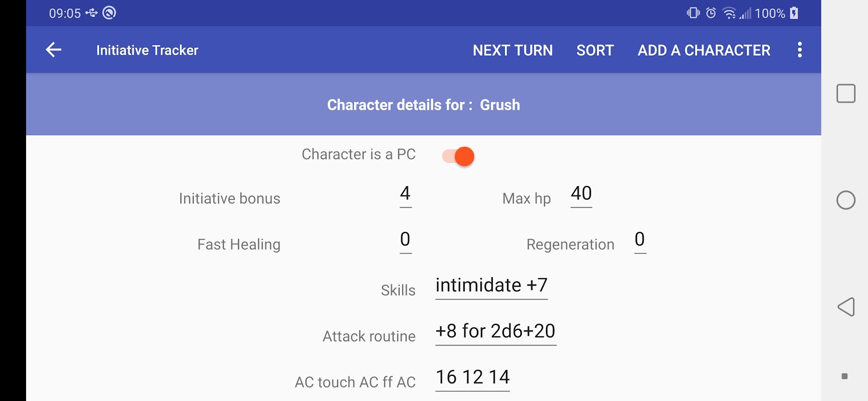Edit the Skills field intimidate +7

491,287
